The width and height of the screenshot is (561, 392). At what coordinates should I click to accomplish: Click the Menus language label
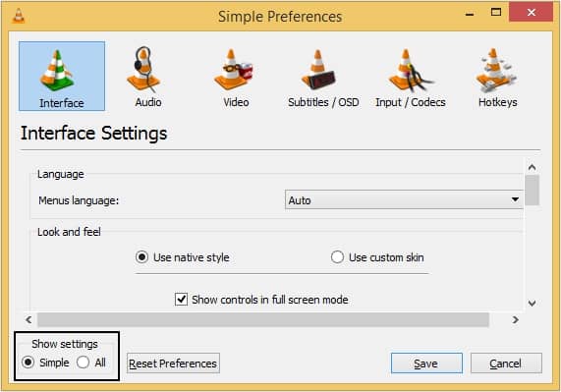pyautogui.click(x=79, y=200)
